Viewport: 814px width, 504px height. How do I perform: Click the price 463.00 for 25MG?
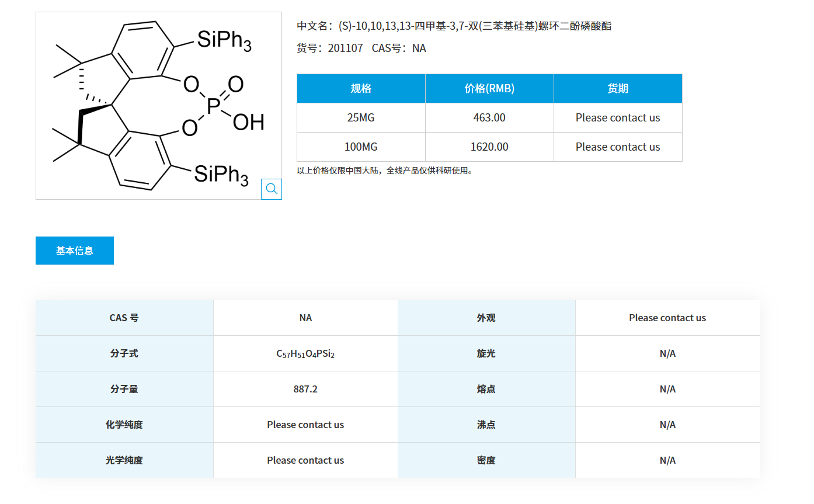[489, 117]
